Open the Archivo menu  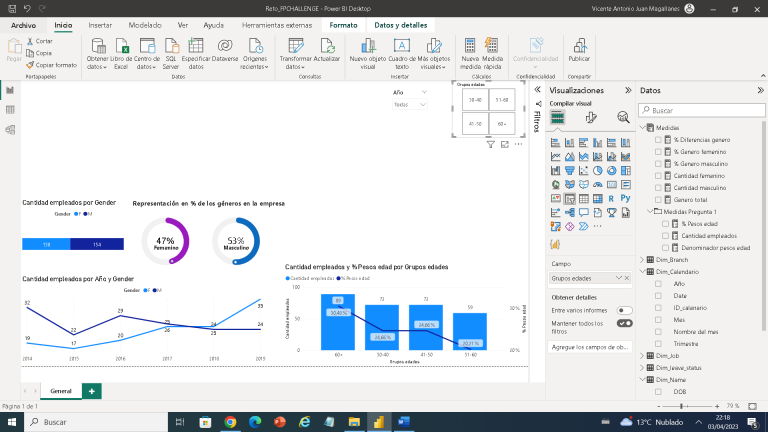point(23,23)
